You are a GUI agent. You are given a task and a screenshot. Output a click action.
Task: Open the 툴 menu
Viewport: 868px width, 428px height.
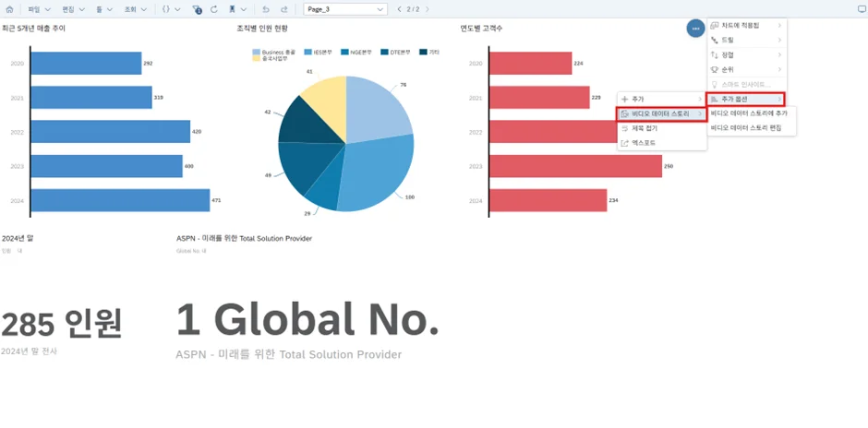pyautogui.click(x=104, y=9)
